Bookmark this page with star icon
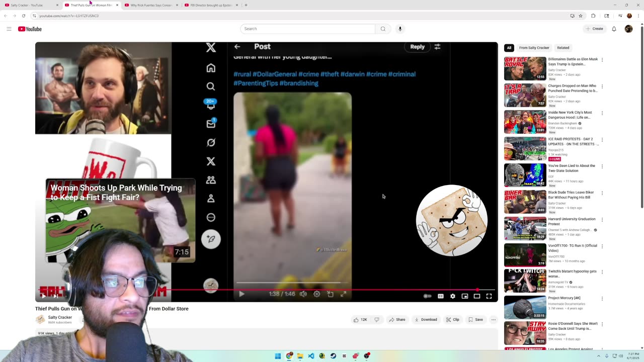Image resolution: width=644 pixels, height=362 pixels. (x=581, y=16)
